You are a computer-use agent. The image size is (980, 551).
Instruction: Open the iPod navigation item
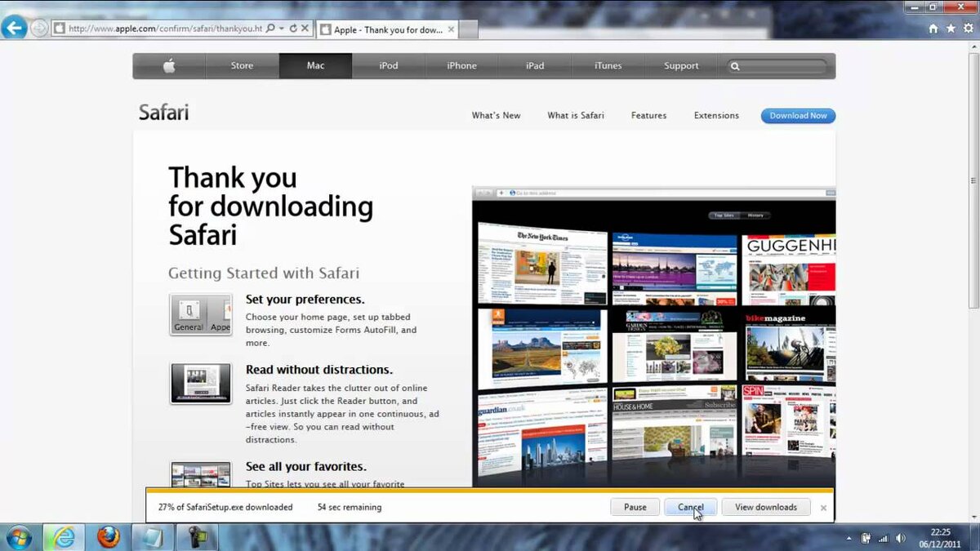(x=389, y=66)
